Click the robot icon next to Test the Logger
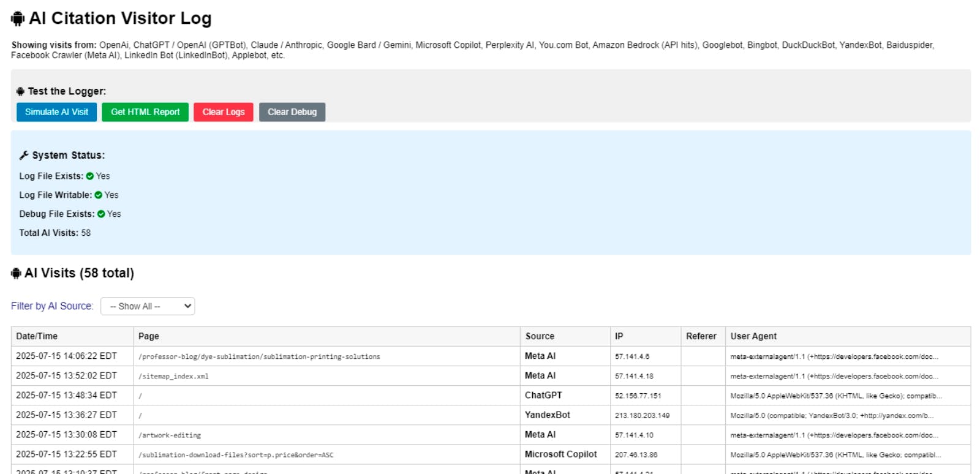Image resolution: width=980 pixels, height=474 pixels. tap(20, 91)
